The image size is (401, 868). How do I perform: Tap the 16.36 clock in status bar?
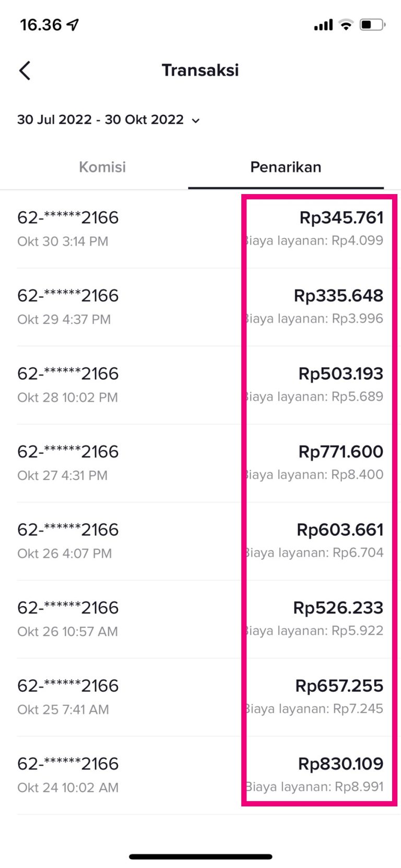click(x=41, y=25)
